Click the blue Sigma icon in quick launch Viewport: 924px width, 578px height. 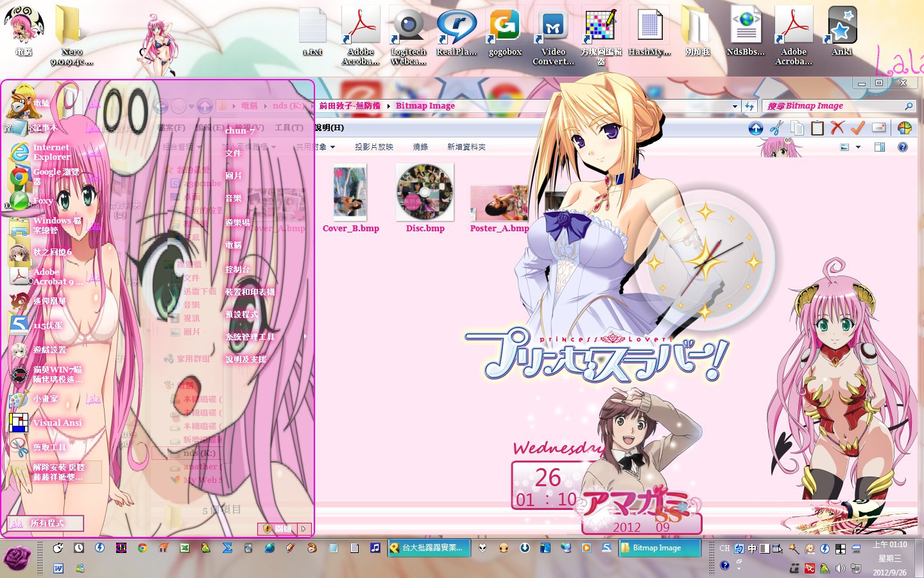click(227, 548)
